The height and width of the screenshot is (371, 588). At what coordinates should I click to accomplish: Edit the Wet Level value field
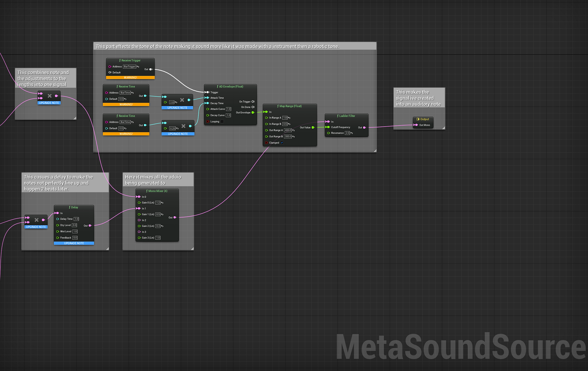[75, 232]
